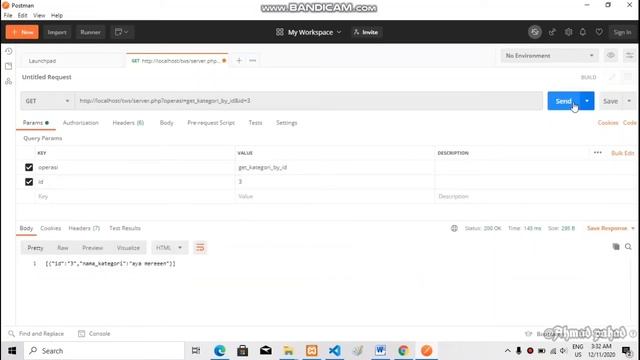Screen dimensions: 640x360
Task: Open tab options three-dot menu
Action: tap(253, 60)
